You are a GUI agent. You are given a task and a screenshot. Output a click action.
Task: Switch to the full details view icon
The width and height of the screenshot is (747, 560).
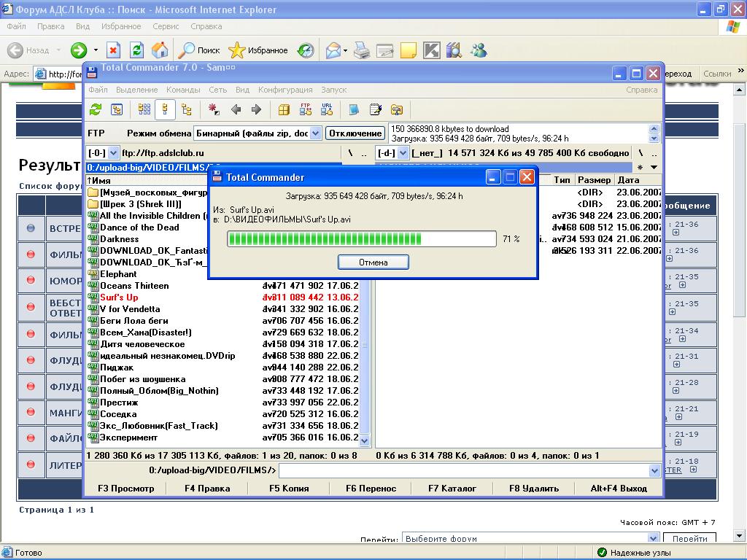(x=165, y=110)
